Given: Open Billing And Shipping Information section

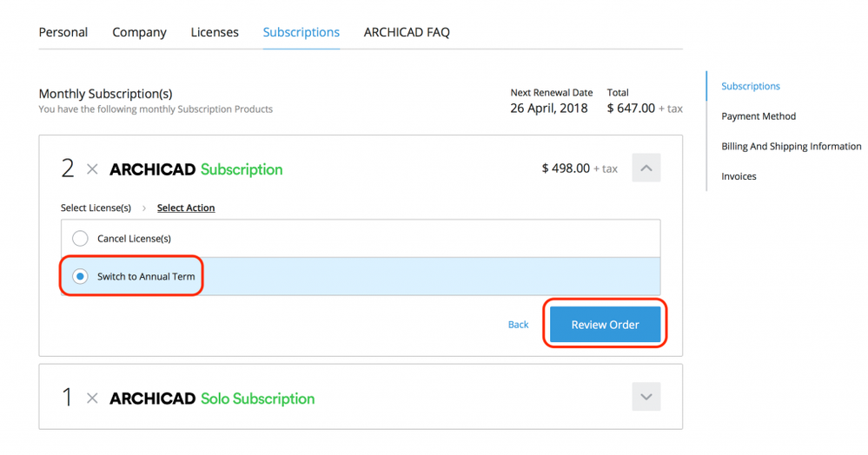Looking at the screenshot, I should [x=791, y=146].
